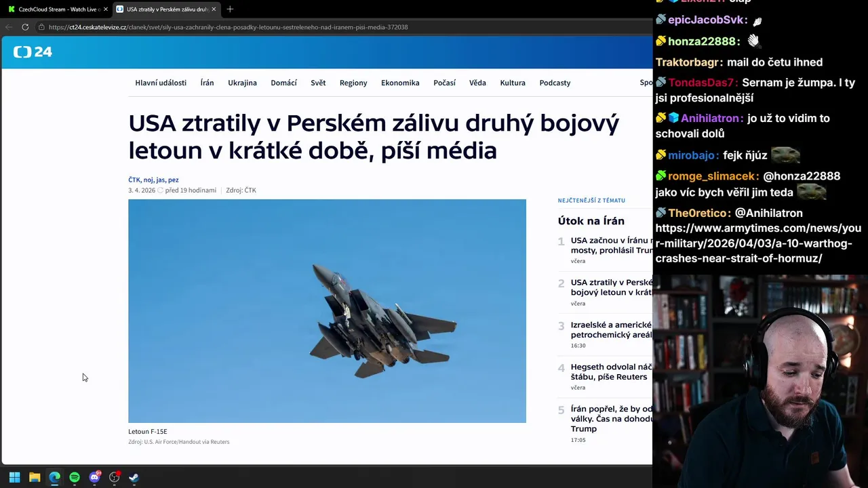Viewport: 868px width, 488px height.
Task: Open Ukrajina section in navigation
Action: (x=242, y=83)
